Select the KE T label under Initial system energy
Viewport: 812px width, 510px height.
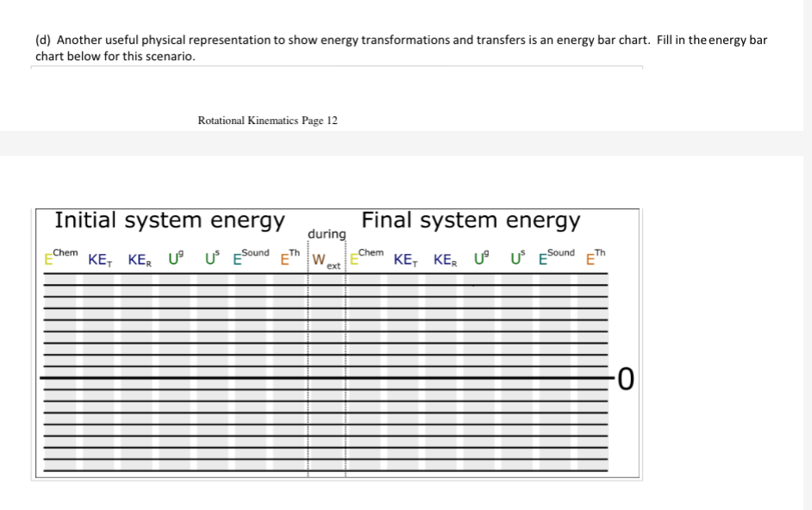pos(100,259)
